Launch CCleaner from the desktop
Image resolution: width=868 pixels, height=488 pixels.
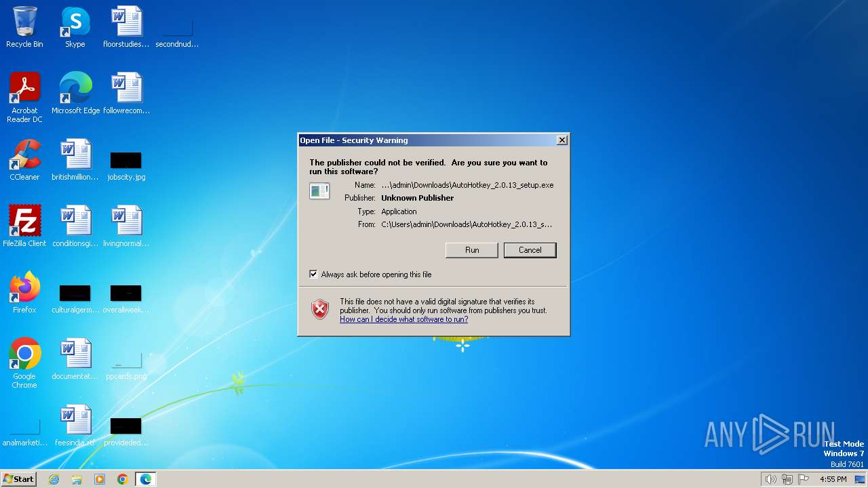point(24,160)
